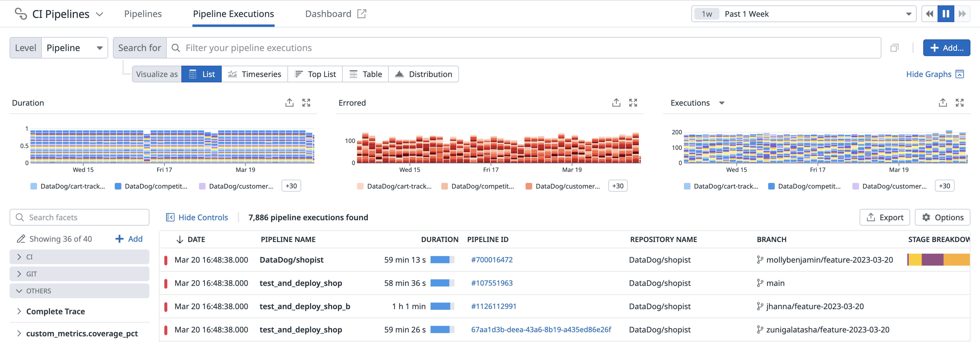Screen dimensions: 980x342
Task: Focus the Filter your pipeline executions field
Action: 523,48
